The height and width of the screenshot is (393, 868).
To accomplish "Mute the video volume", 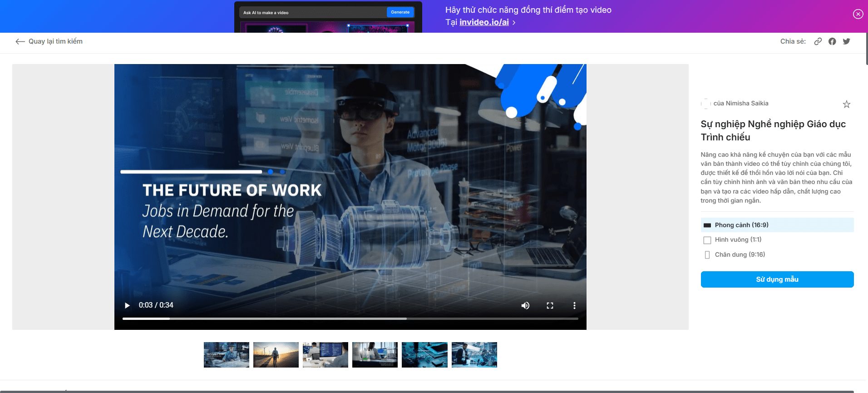I will 525,305.
